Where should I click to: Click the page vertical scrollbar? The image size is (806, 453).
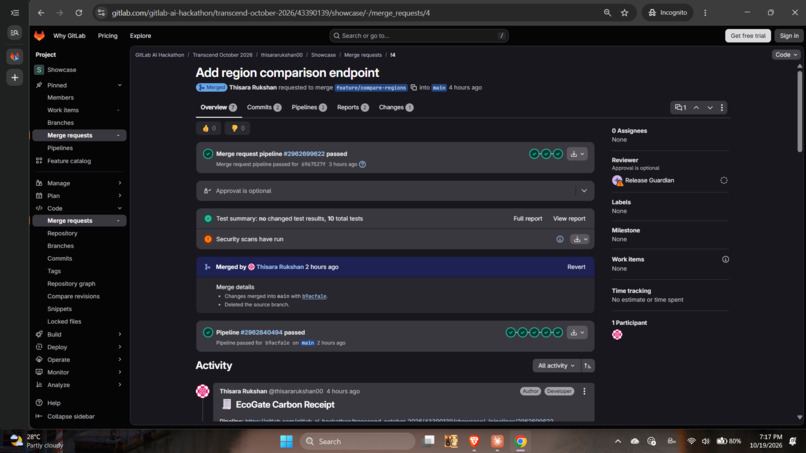(799, 113)
